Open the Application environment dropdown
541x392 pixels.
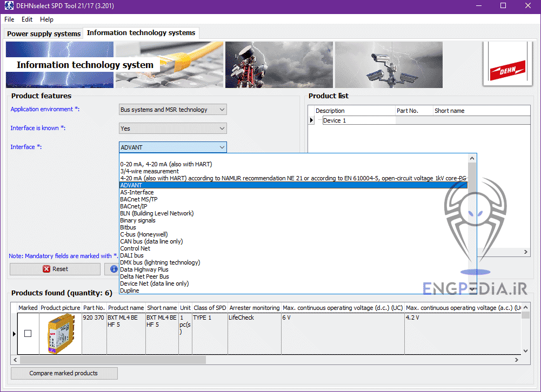[x=172, y=110]
